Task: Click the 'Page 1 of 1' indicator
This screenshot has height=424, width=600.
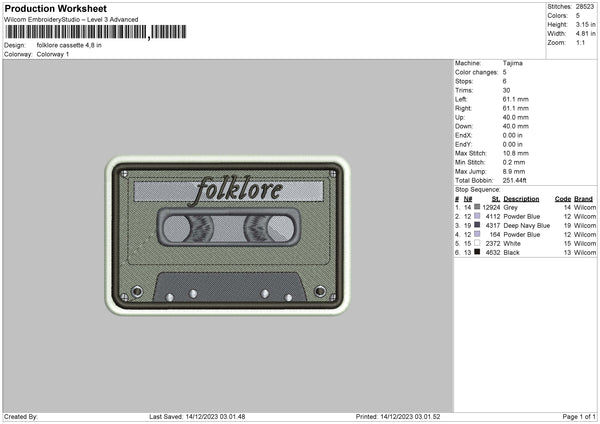Action: click(x=579, y=416)
